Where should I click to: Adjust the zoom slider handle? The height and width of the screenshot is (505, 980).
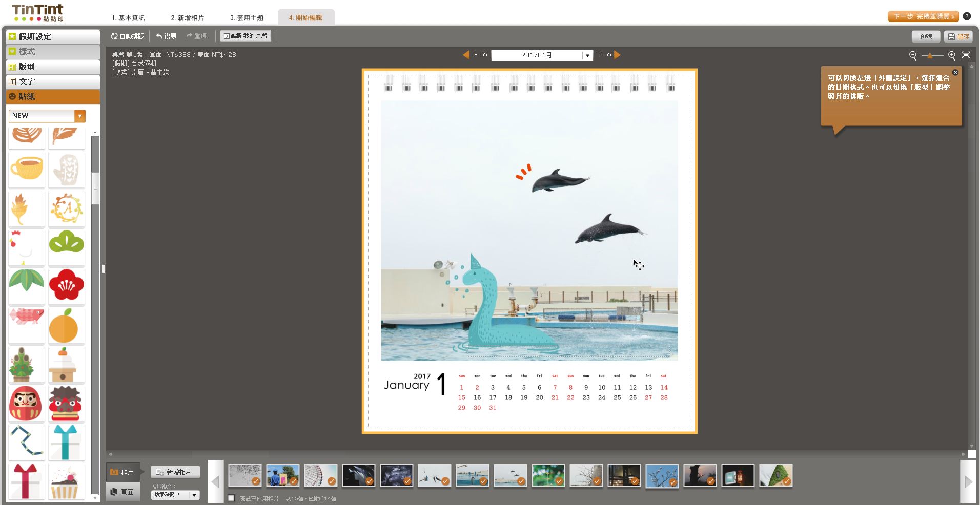coord(930,55)
